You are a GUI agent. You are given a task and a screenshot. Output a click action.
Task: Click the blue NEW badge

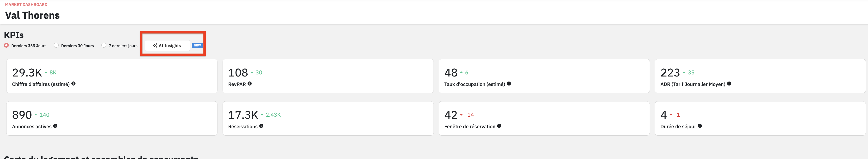coord(198,45)
